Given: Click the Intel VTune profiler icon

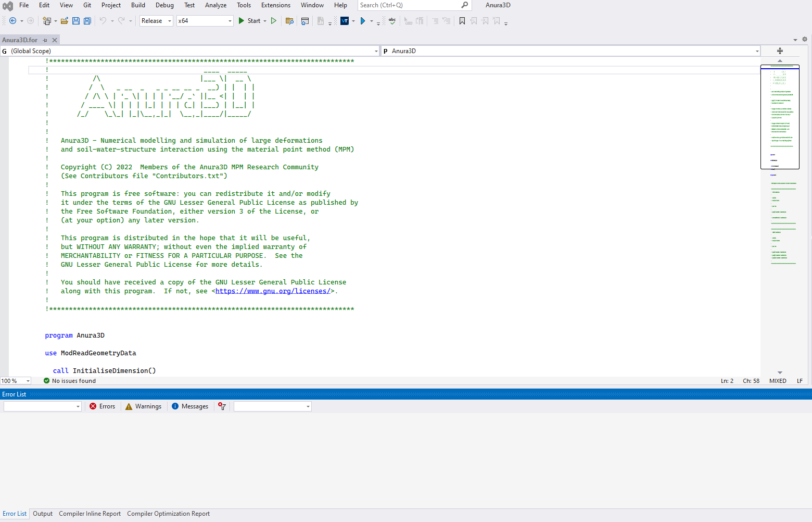Looking at the screenshot, I should (345, 21).
